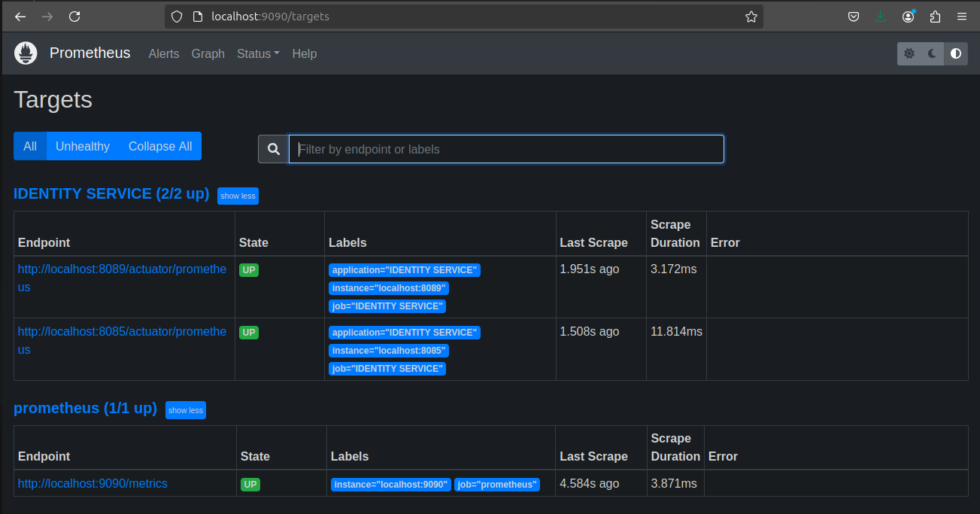Click Collapse All targets button
This screenshot has width=980, height=514.
[x=160, y=146]
